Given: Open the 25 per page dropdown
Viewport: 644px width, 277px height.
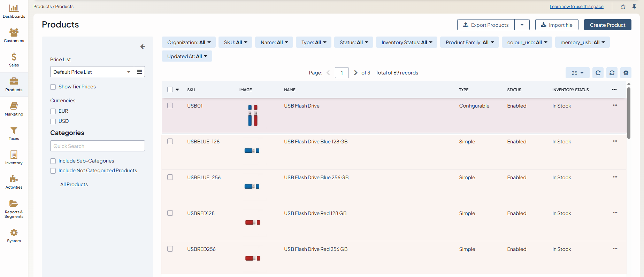Looking at the screenshot, I should tap(577, 73).
